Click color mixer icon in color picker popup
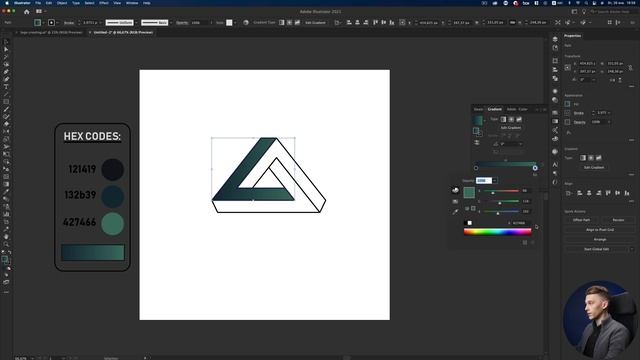This screenshot has width=640, height=360. tap(455, 190)
